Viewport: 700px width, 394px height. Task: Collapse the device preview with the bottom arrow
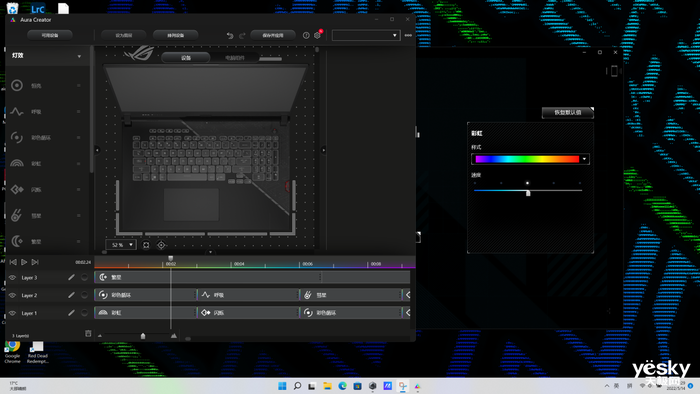tap(210, 252)
